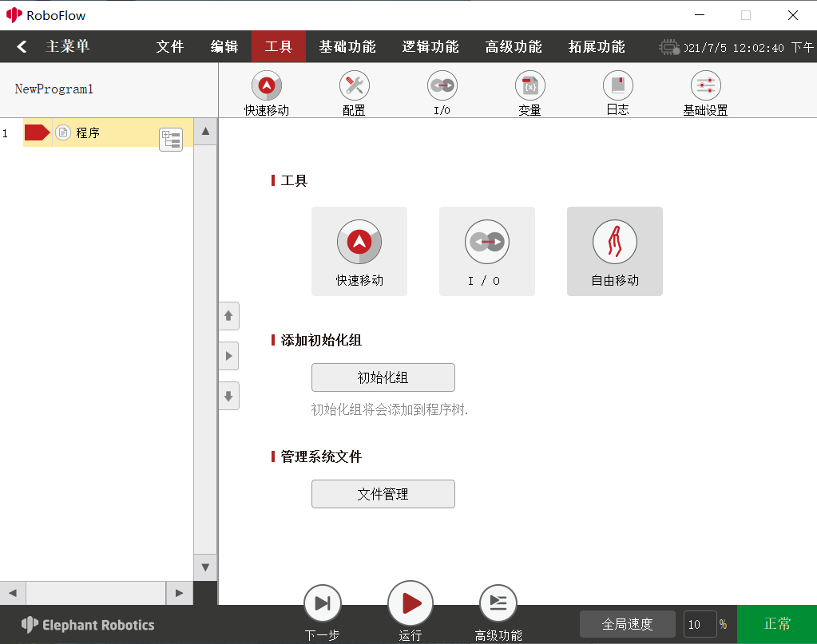
Task: Move program item up with arrow button
Action: [228, 316]
